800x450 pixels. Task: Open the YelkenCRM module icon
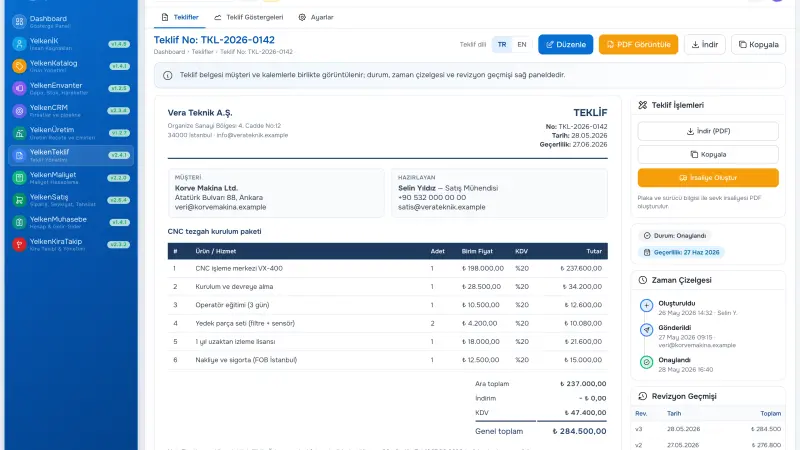(x=19, y=111)
